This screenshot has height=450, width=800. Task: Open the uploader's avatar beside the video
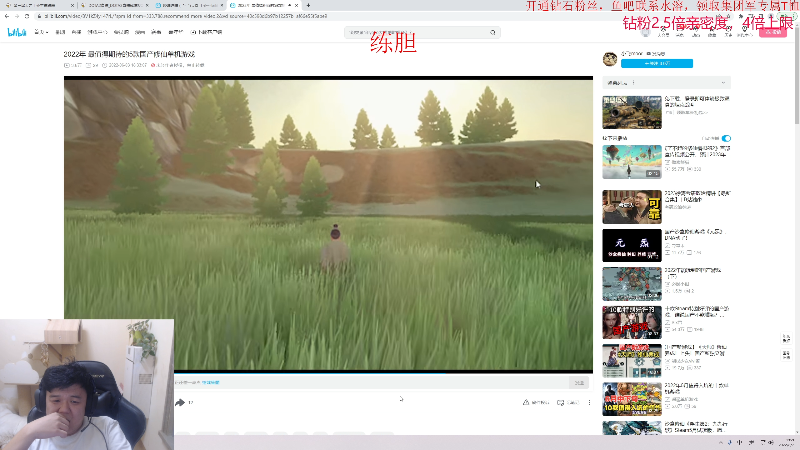(x=610, y=59)
